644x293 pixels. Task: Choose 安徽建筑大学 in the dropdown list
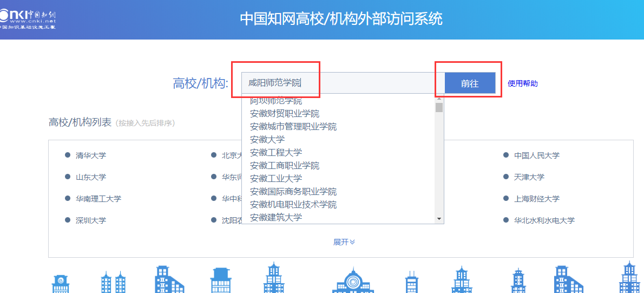tap(276, 217)
